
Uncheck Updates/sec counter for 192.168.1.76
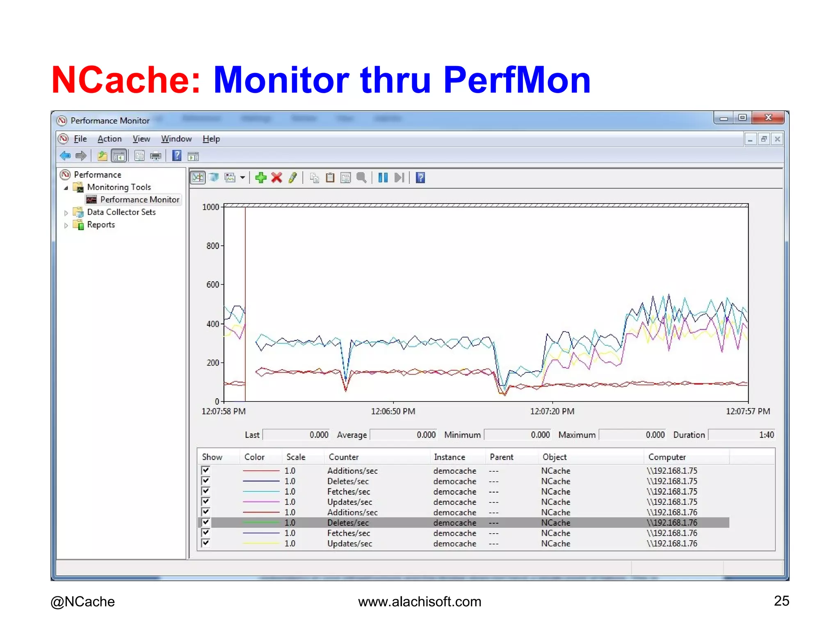(x=206, y=543)
